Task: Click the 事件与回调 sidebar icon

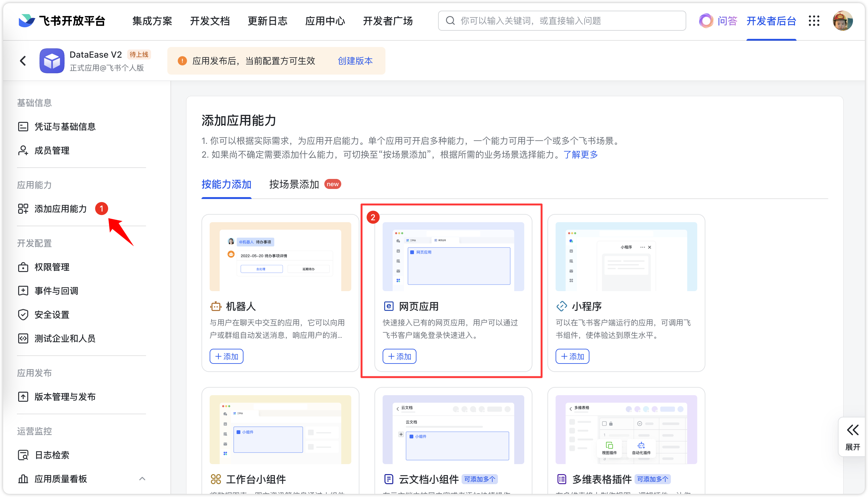Action: (x=23, y=291)
